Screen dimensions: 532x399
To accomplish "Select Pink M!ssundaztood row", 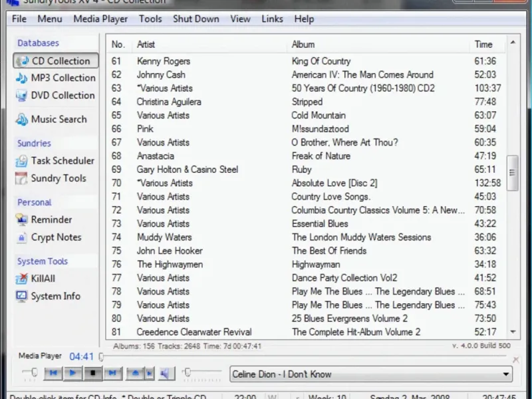I will click(306, 129).
